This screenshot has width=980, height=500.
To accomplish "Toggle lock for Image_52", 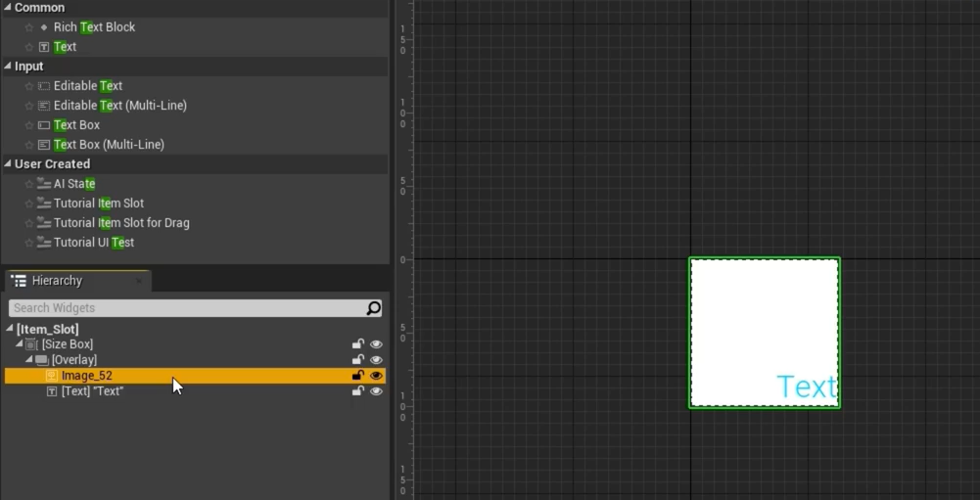I will (x=357, y=376).
